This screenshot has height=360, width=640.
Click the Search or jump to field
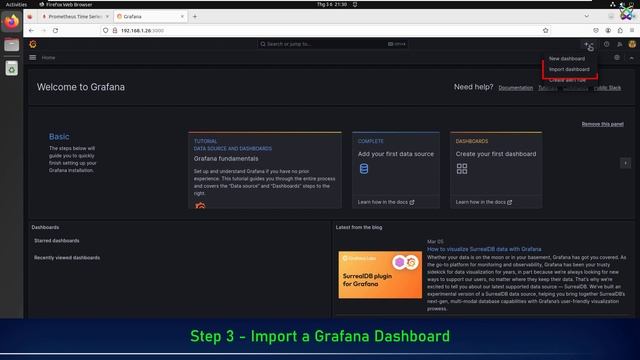333,44
